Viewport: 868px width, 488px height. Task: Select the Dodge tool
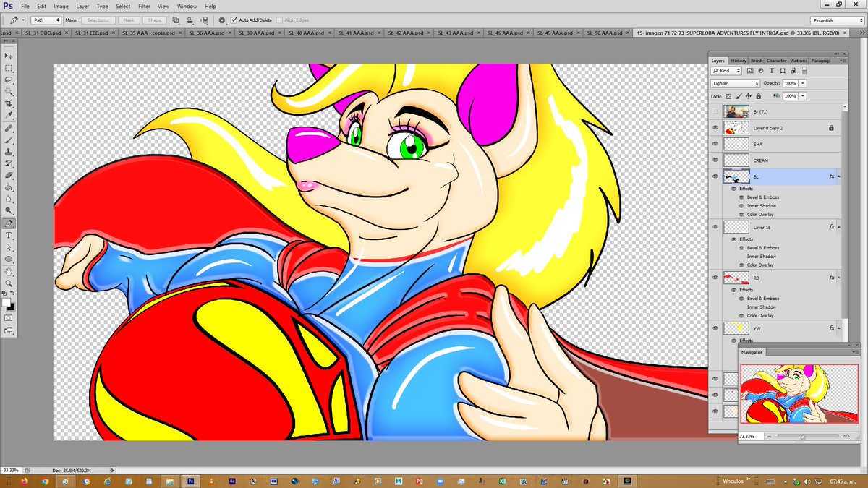(x=9, y=210)
